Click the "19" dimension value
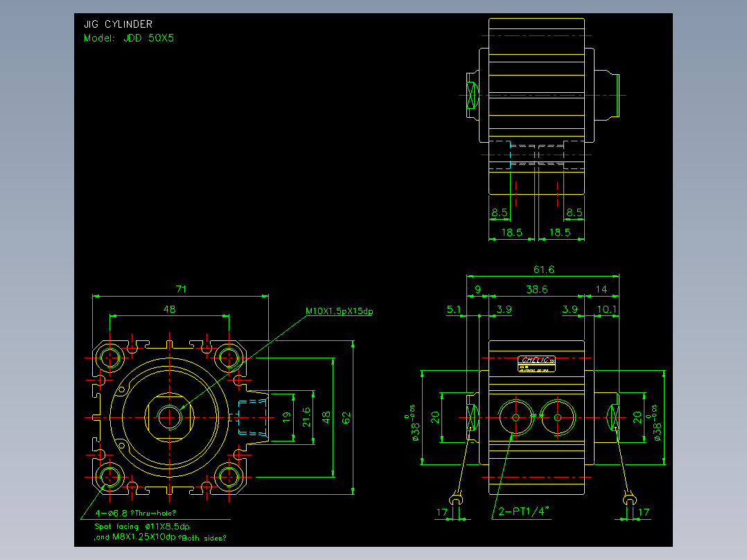Screen dimensions: 747x560 point(286,417)
